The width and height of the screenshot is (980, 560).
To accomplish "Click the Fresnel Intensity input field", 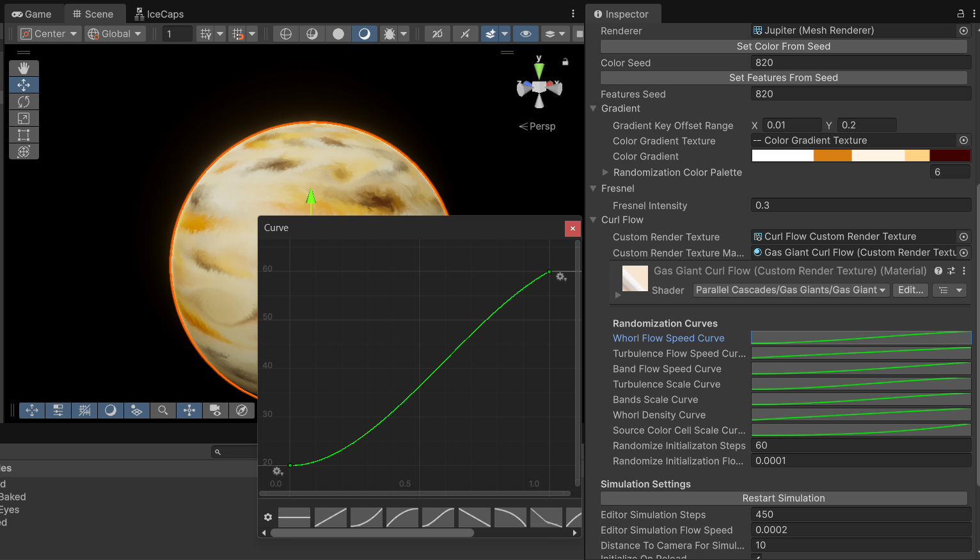I will click(860, 205).
